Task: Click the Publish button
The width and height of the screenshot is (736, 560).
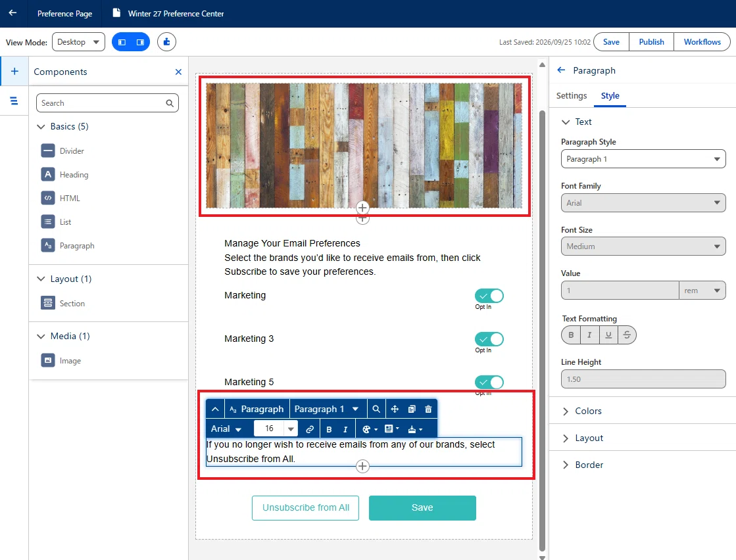Action: pyautogui.click(x=651, y=42)
